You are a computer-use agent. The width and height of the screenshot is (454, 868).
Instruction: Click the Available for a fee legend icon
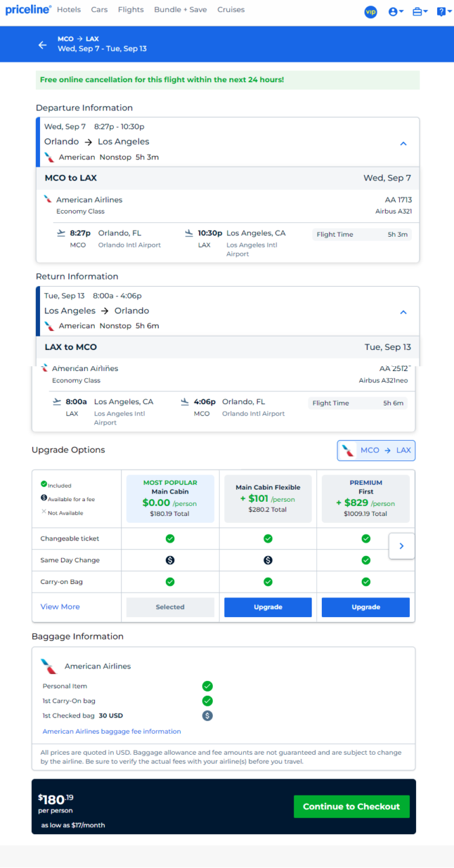44,498
